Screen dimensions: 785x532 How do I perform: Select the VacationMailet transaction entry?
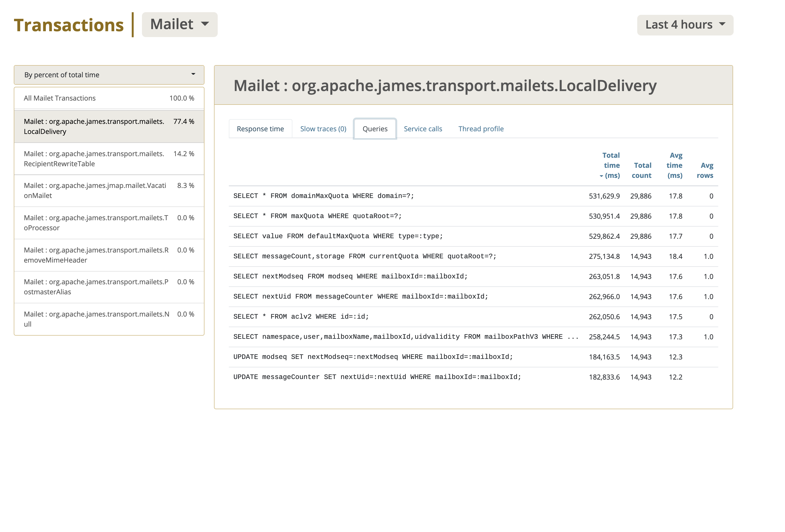[x=109, y=191]
